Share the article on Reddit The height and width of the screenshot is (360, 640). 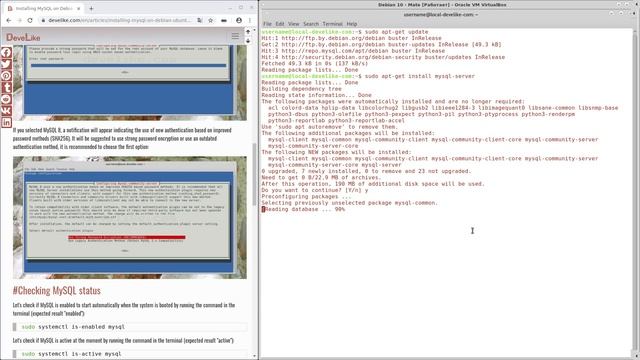coord(6,99)
